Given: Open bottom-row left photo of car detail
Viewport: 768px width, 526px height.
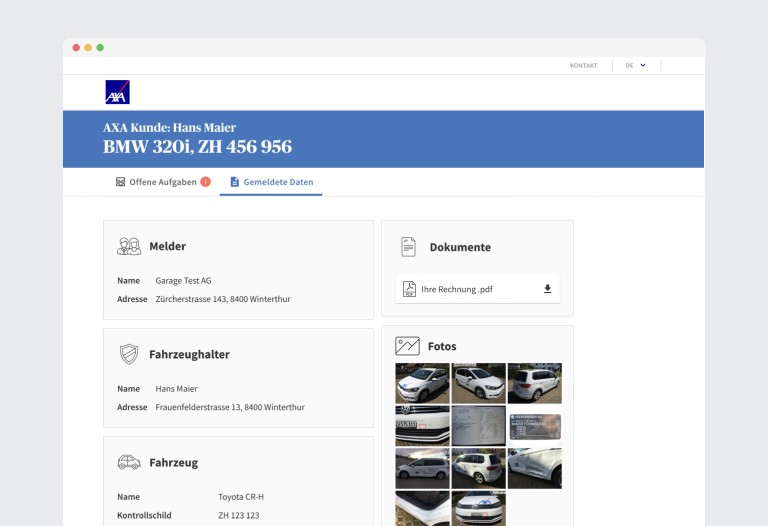Looking at the screenshot, I should point(422,508).
